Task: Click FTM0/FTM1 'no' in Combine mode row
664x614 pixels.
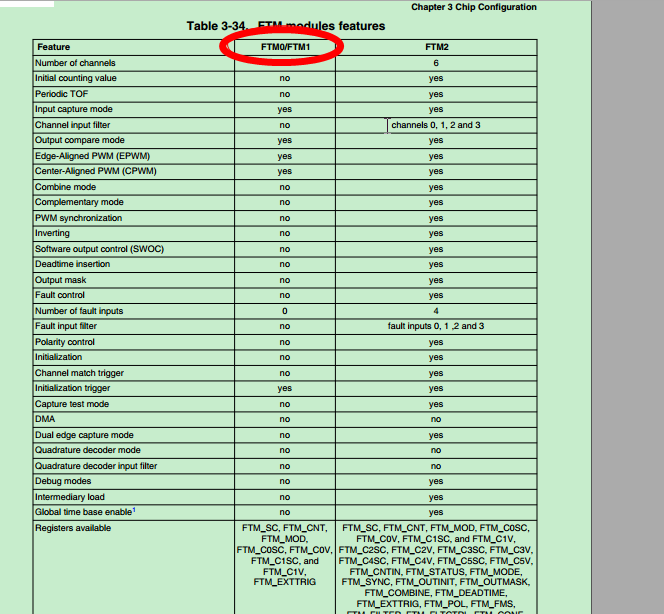Action: click(x=285, y=187)
